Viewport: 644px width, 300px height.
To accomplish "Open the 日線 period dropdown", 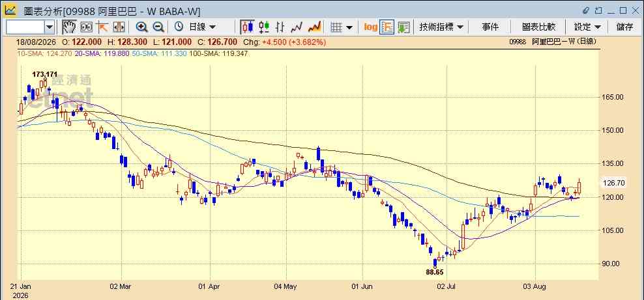I will 201,27.
